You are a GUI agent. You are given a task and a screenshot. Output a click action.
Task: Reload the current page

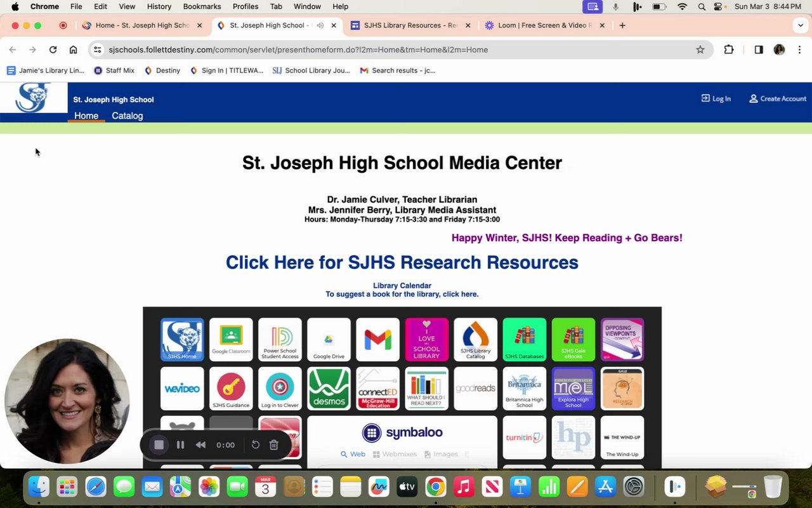pyautogui.click(x=53, y=50)
